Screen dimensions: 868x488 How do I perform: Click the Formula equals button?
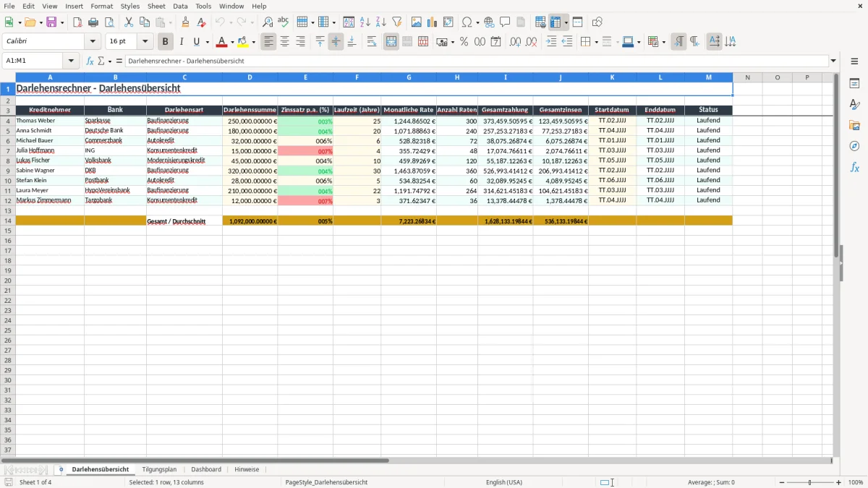(x=119, y=61)
